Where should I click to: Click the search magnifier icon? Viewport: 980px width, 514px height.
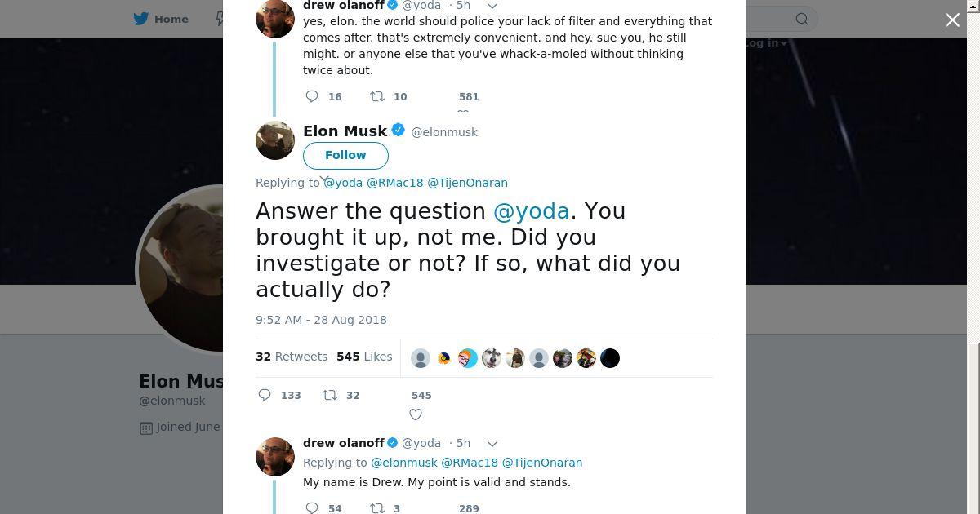tap(802, 19)
